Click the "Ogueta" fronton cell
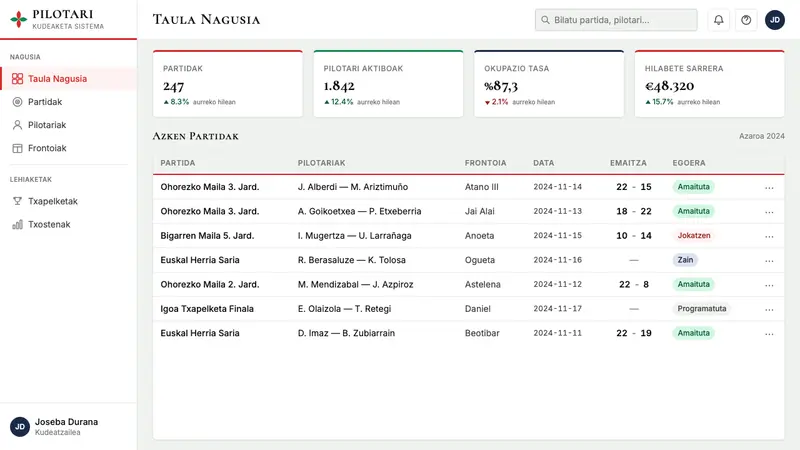This screenshot has width=800, height=450. click(480, 260)
